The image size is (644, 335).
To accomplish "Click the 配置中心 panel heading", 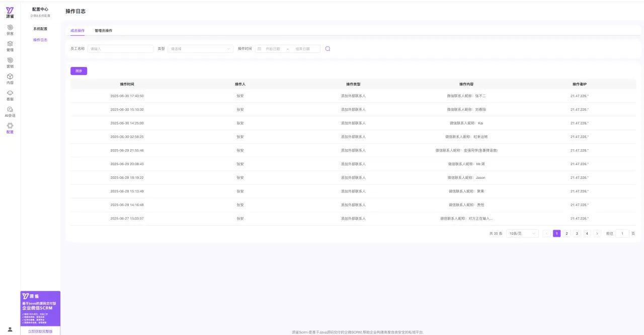I will click(40, 9).
